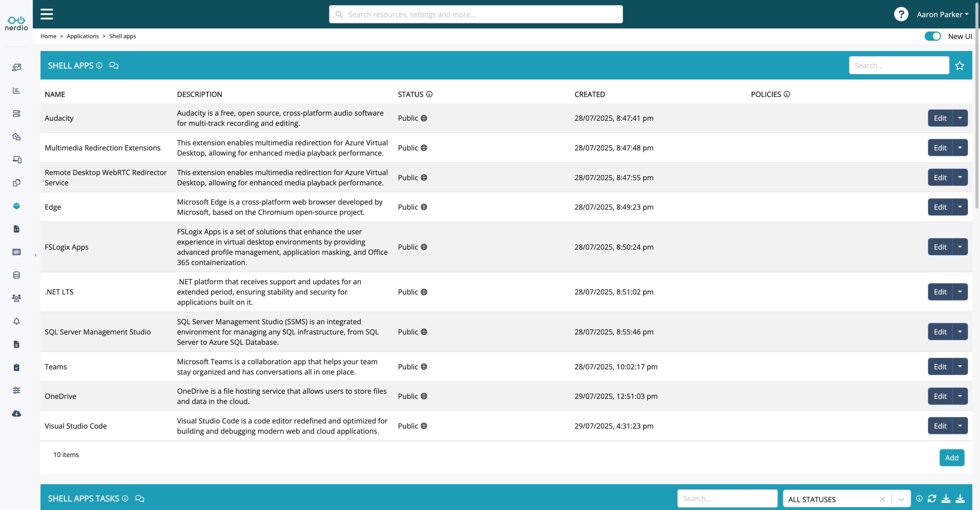Click the rightmost download icon in tasks header
This screenshot has width=980, height=510.
coord(960,498)
